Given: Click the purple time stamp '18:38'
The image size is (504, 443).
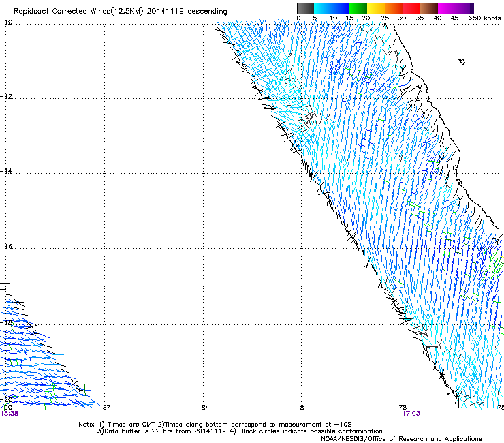Looking at the screenshot, I should click(x=9, y=414).
